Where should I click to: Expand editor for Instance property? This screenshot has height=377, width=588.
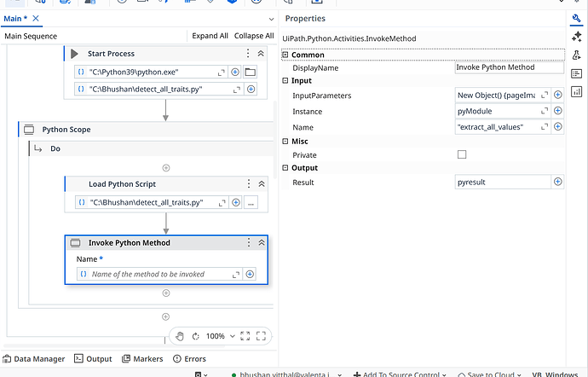[x=545, y=111]
